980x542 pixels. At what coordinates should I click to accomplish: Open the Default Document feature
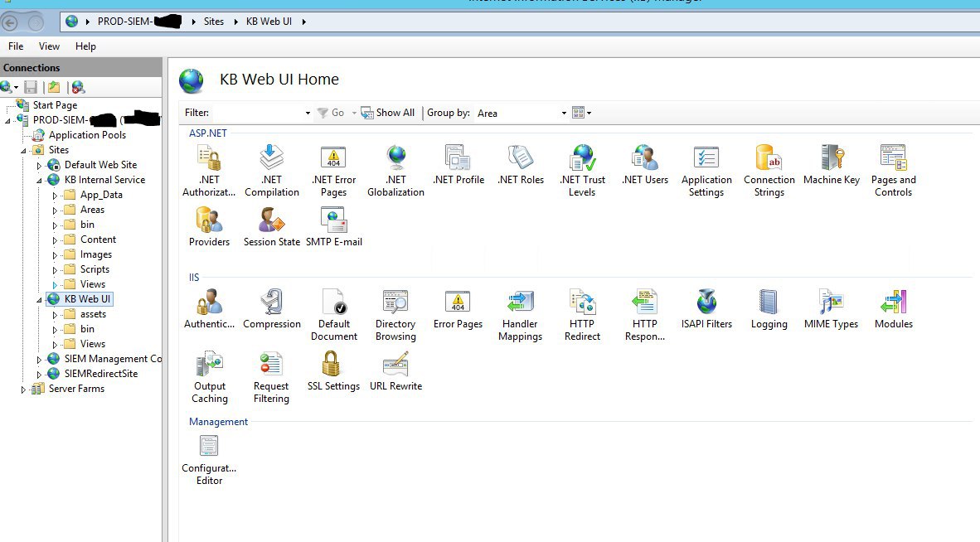pyautogui.click(x=334, y=315)
